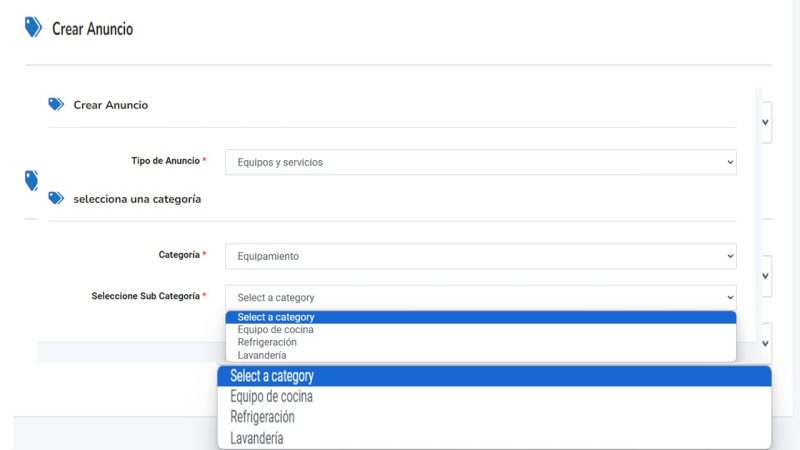This screenshot has width=800, height=450.
Task: Choose Equipo de cocina in small dropdown list
Action: point(275,330)
